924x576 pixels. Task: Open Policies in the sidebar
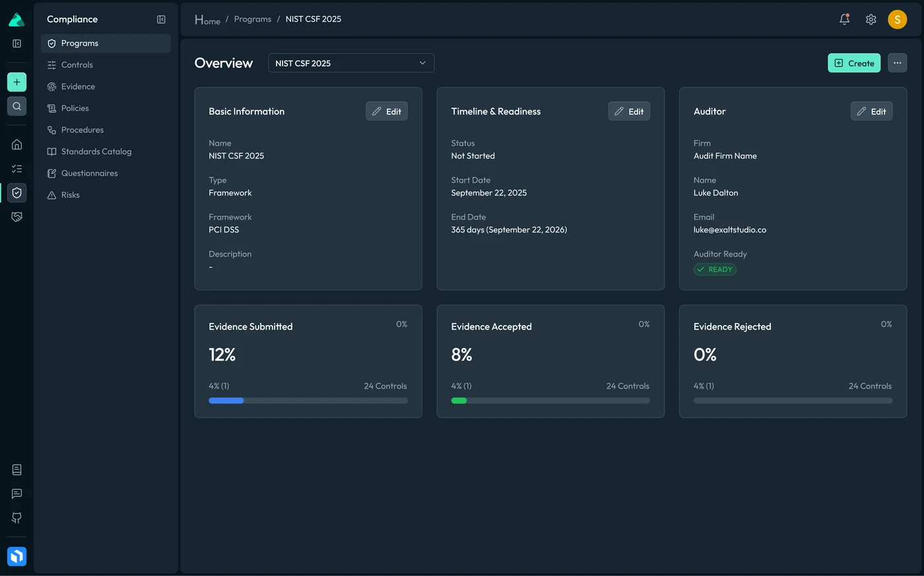tap(106, 108)
